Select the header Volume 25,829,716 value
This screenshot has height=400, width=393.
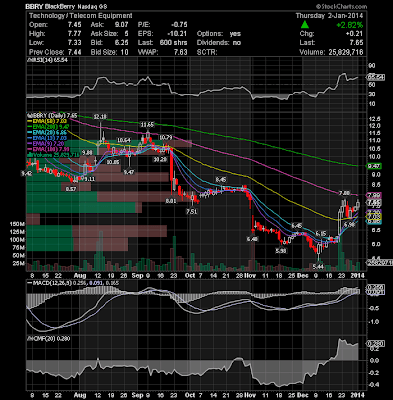(345, 52)
